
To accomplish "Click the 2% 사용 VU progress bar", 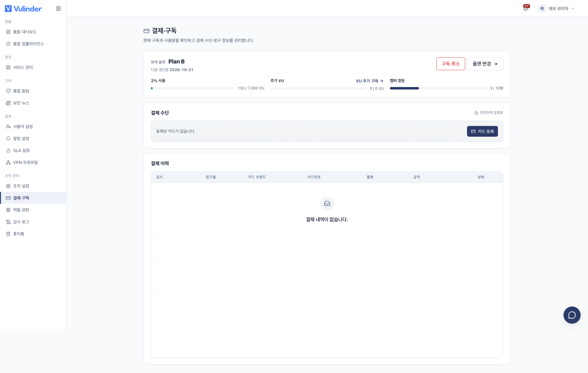I will pos(193,88).
